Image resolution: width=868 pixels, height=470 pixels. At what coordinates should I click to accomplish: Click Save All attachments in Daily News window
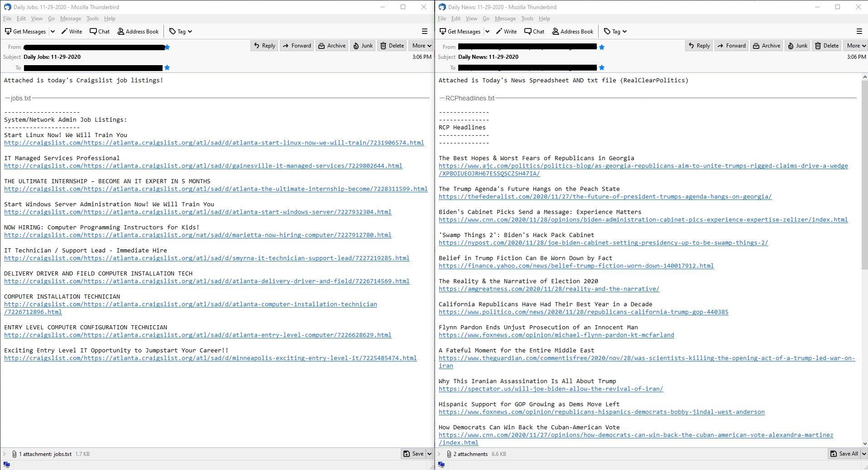point(844,454)
